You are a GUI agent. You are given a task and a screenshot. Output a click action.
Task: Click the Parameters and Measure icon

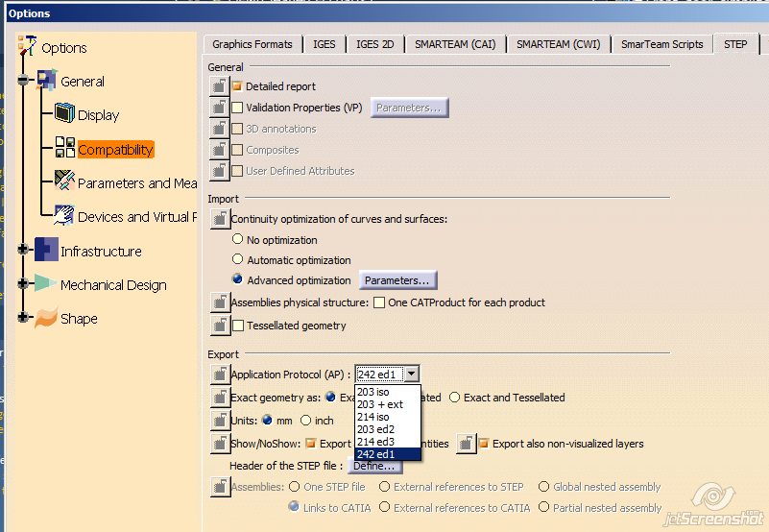64,182
